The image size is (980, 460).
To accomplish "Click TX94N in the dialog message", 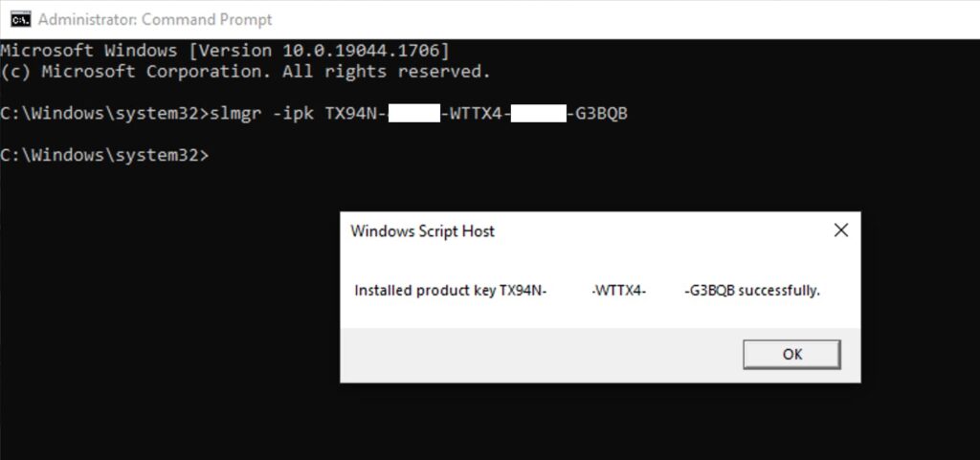I will [x=522, y=291].
